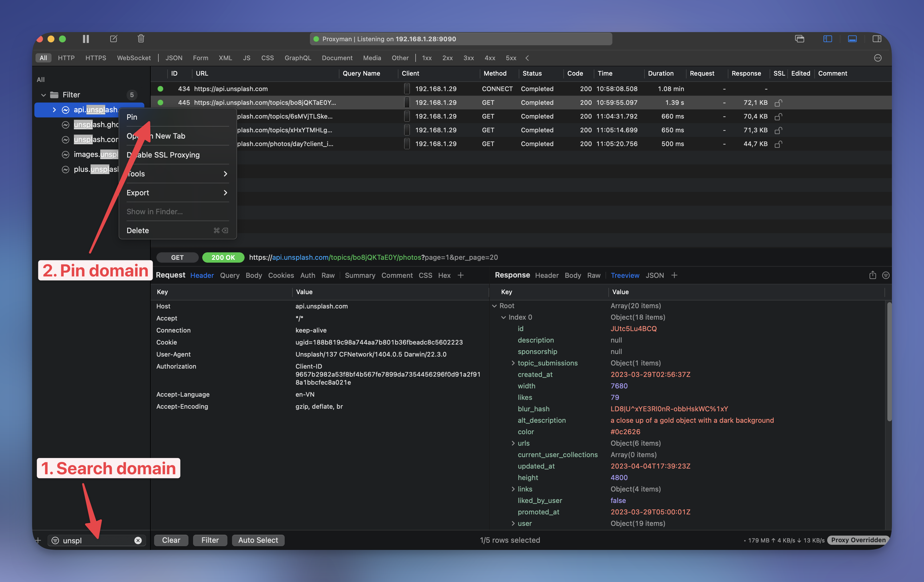
Task: Click the lock icon on the 44,7 KB row
Action: click(778, 144)
